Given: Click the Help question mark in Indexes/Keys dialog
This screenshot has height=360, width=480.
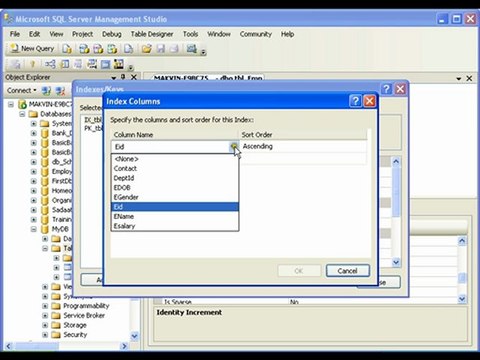Looking at the screenshot, I should 386,89.
